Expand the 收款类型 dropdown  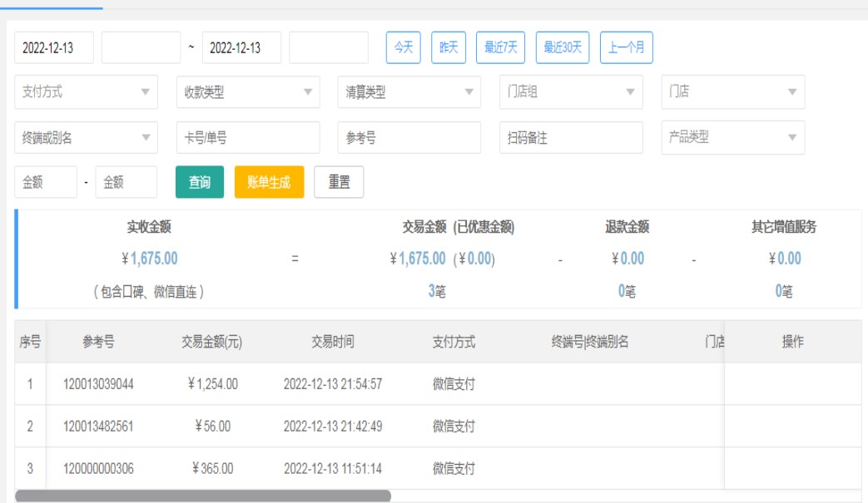pyautogui.click(x=247, y=92)
